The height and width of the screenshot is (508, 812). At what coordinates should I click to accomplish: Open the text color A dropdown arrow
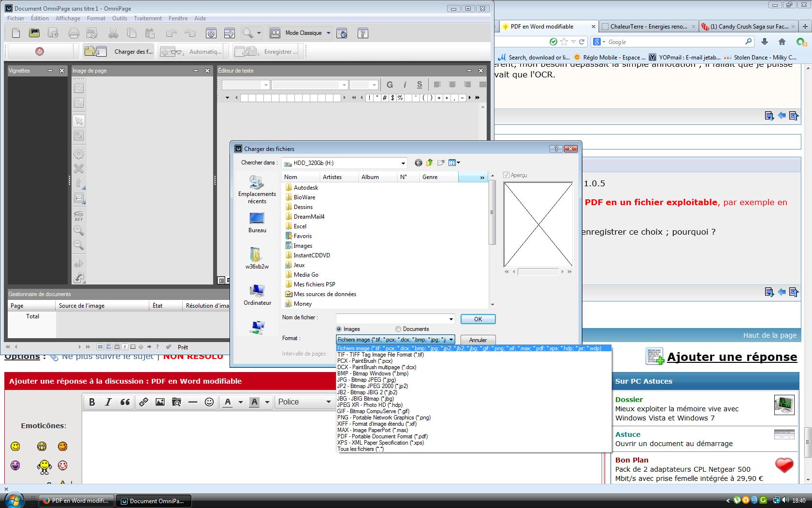pyautogui.click(x=240, y=402)
